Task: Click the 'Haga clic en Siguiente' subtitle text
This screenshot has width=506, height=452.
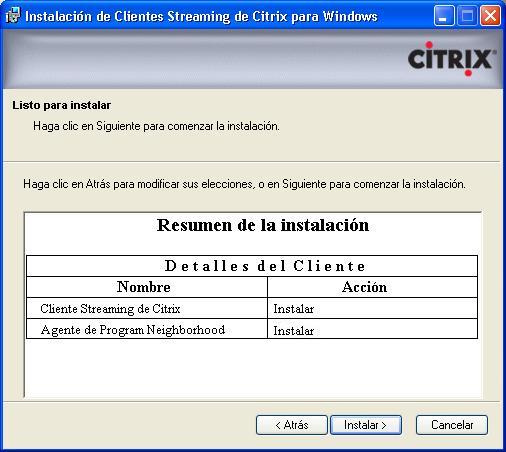Action: (156, 126)
